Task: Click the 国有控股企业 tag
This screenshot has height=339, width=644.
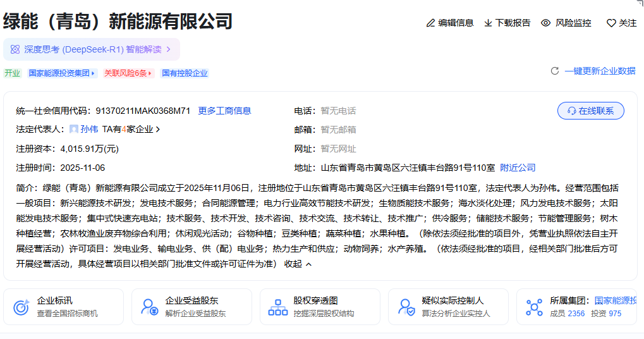Action: (185, 73)
